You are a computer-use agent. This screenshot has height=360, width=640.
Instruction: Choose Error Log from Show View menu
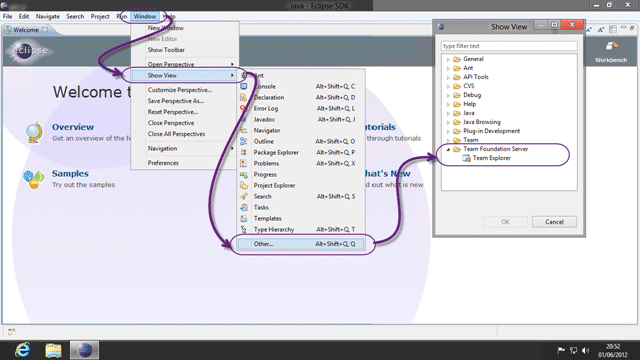tap(266, 109)
